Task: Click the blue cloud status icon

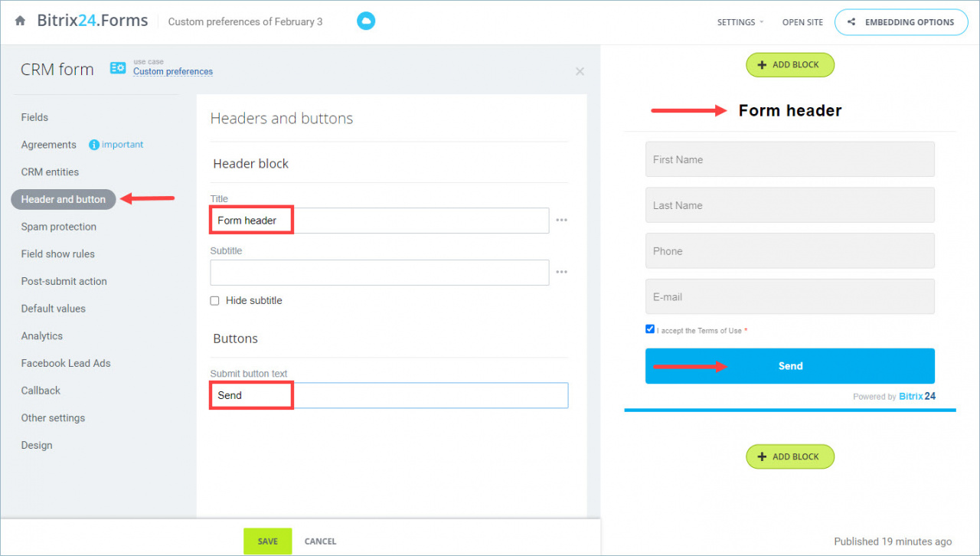Action: pos(366,21)
